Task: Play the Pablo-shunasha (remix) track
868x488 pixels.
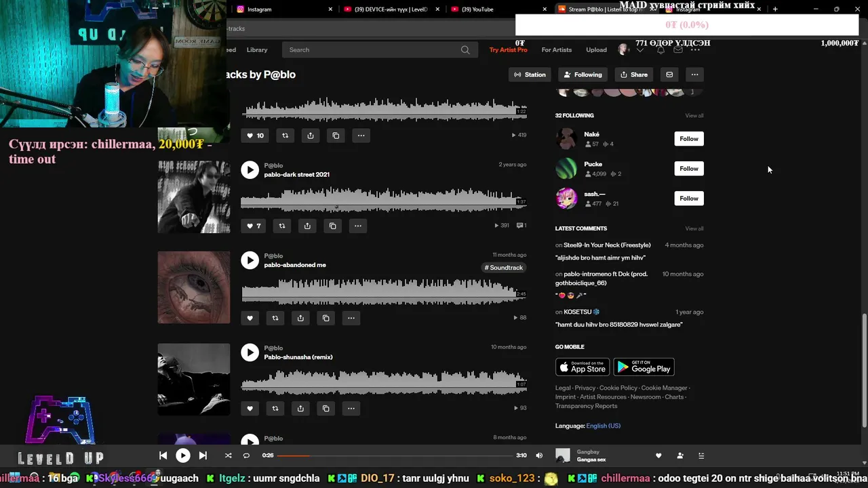Action: click(x=250, y=352)
